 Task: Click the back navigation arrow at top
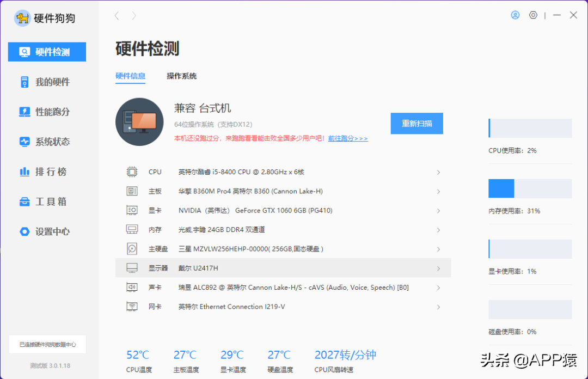coord(117,15)
